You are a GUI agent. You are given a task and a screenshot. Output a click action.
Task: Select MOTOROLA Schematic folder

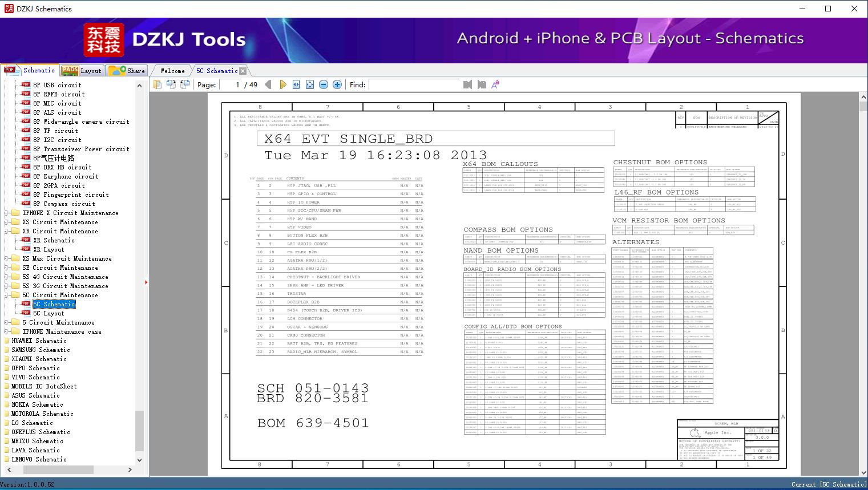(x=42, y=414)
